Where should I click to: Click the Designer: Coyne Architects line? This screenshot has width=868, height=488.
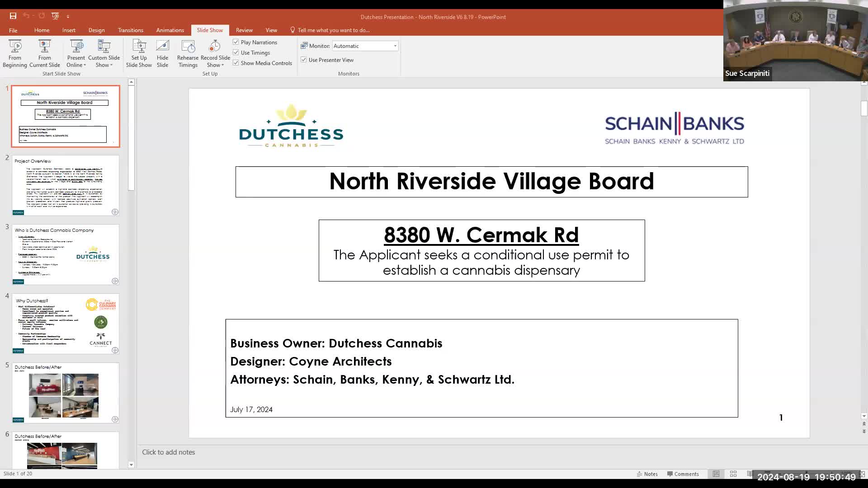pyautogui.click(x=311, y=361)
